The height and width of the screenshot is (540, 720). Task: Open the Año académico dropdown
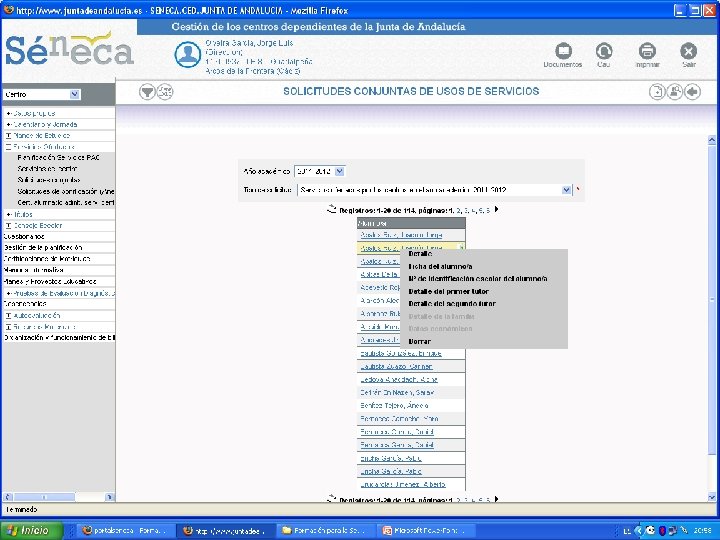tap(319, 171)
